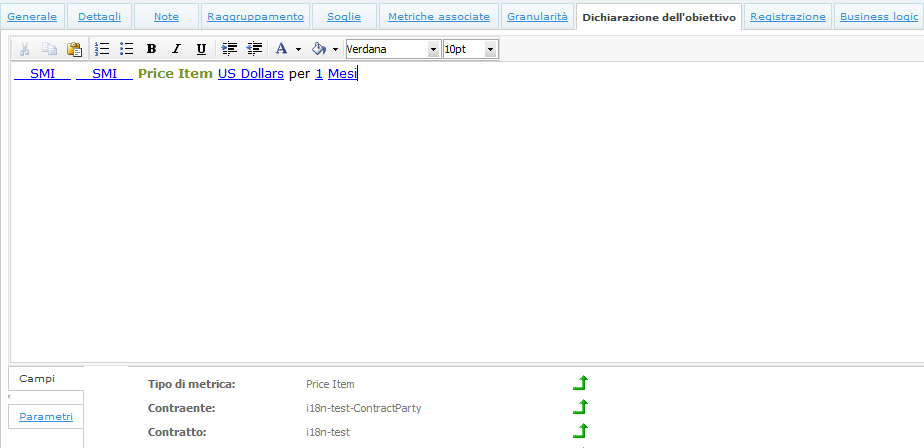Open the Raggruppamento tab

point(255,17)
